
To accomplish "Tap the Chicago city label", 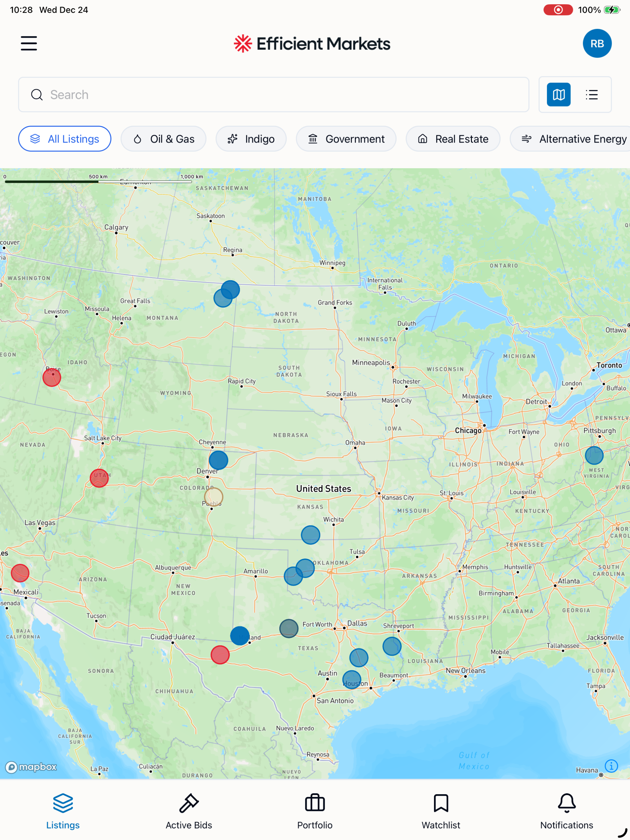I will click(x=468, y=430).
